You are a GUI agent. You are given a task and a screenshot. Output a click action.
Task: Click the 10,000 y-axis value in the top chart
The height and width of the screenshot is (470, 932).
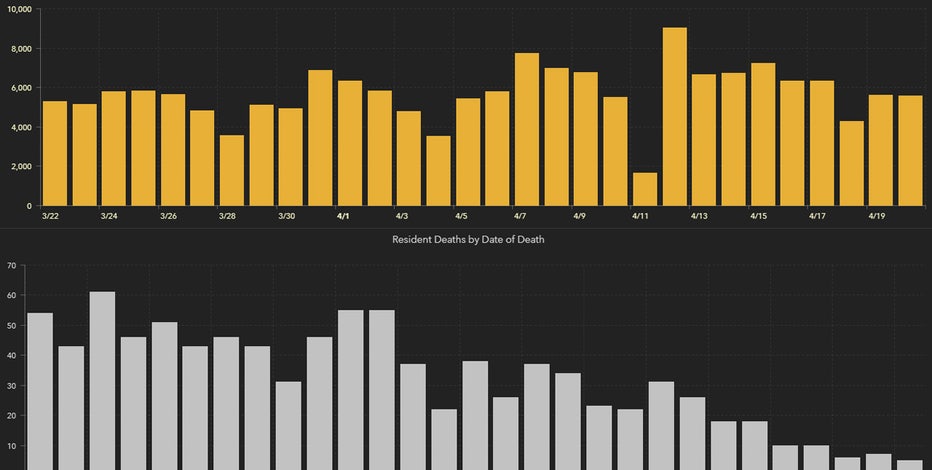click(20, 10)
